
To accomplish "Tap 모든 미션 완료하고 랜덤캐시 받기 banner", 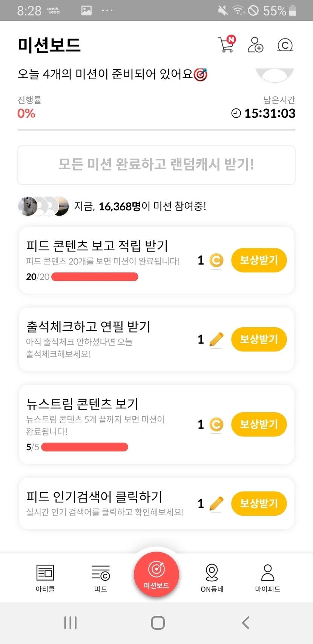I will (156, 165).
